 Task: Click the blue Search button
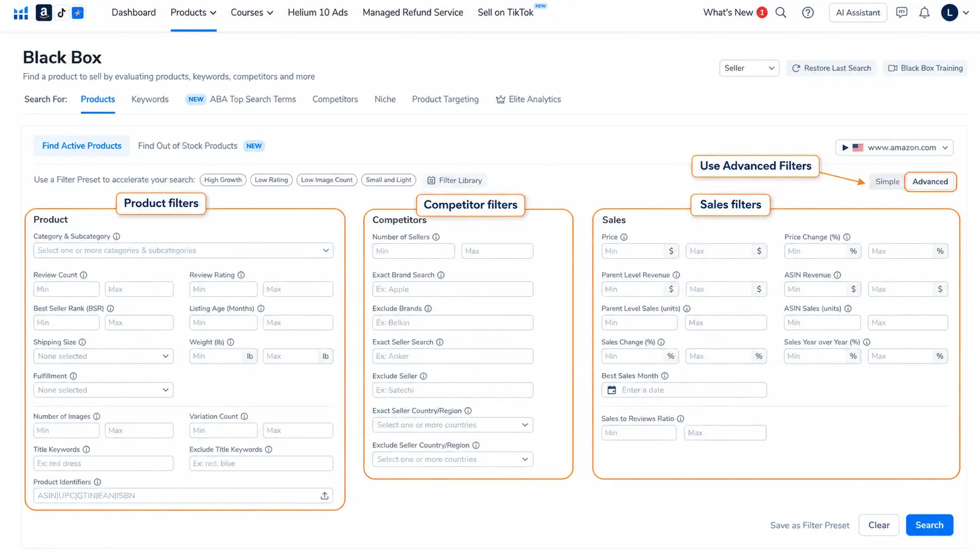pos(930,525)
